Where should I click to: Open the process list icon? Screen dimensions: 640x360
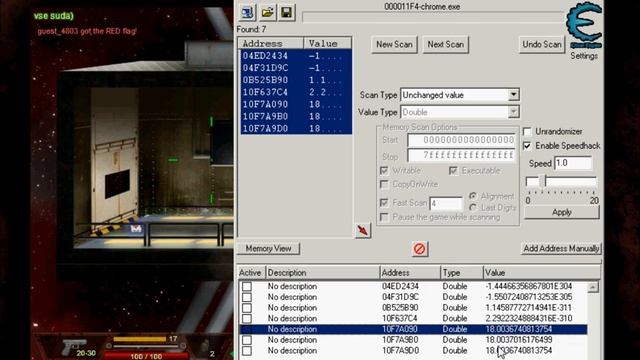tap(247, 12)
